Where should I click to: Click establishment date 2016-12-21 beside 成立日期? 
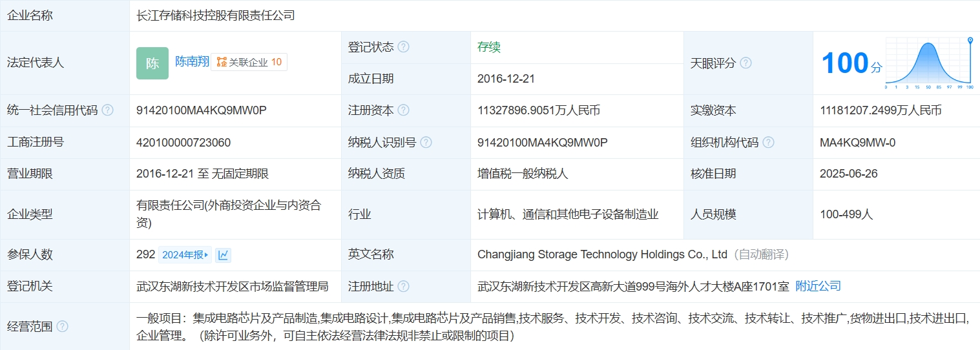pos(506,79)
